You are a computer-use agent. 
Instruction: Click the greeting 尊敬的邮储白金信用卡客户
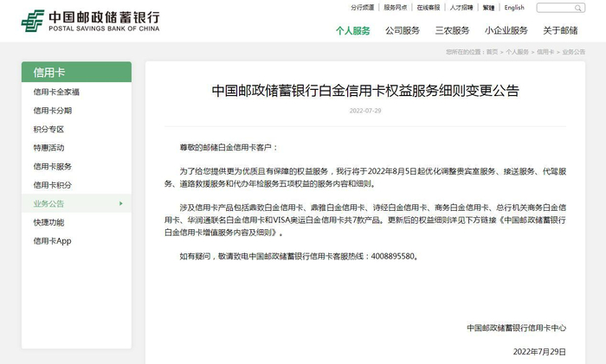229,148
